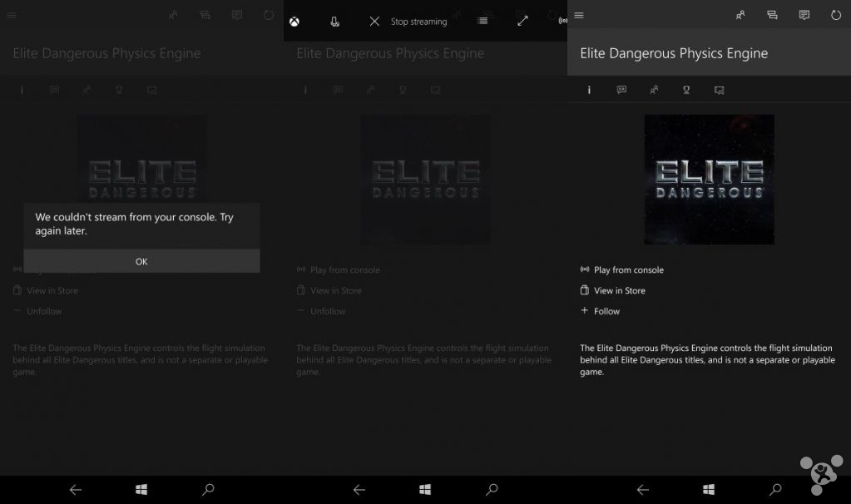
Task: Dismiss the stream error dialog with OK
Action: 141,261
